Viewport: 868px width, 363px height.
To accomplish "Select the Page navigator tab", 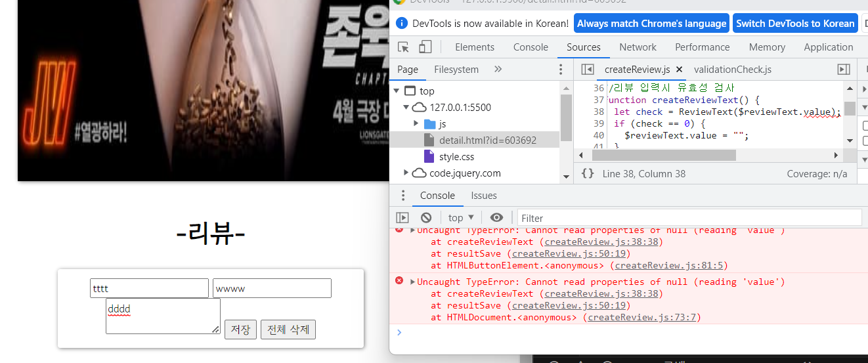I will [408, 70].
